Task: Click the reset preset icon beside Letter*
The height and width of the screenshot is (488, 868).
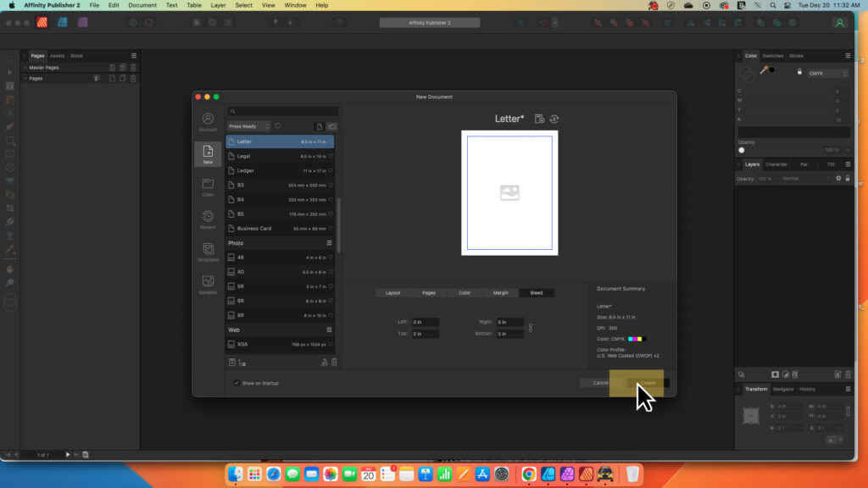Action: pyautogui.click(x=554, y=119)
